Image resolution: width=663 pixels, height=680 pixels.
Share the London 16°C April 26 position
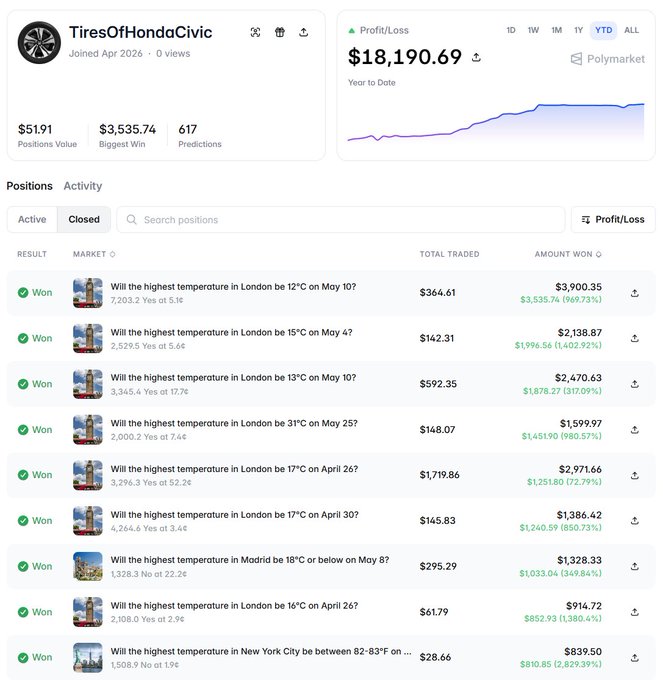[635, 612]
